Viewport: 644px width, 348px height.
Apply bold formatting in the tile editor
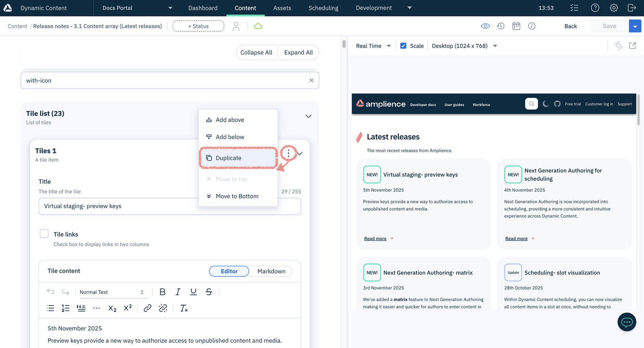click(x=162, y=292)
